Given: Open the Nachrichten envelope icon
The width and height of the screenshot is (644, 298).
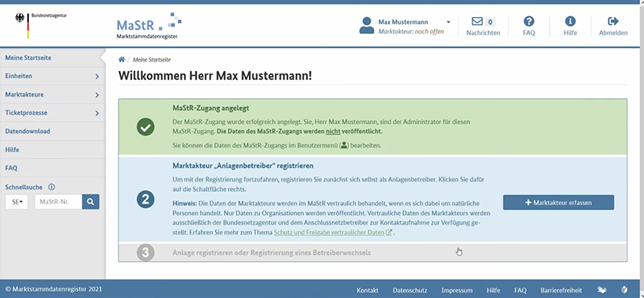Looking at the screenshot, I should pyautogui.click(x=477, y=21).
